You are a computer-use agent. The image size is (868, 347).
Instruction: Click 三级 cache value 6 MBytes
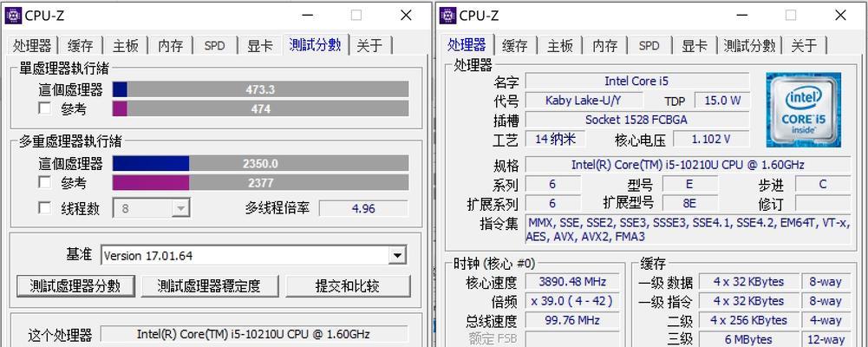pos(748,338)
